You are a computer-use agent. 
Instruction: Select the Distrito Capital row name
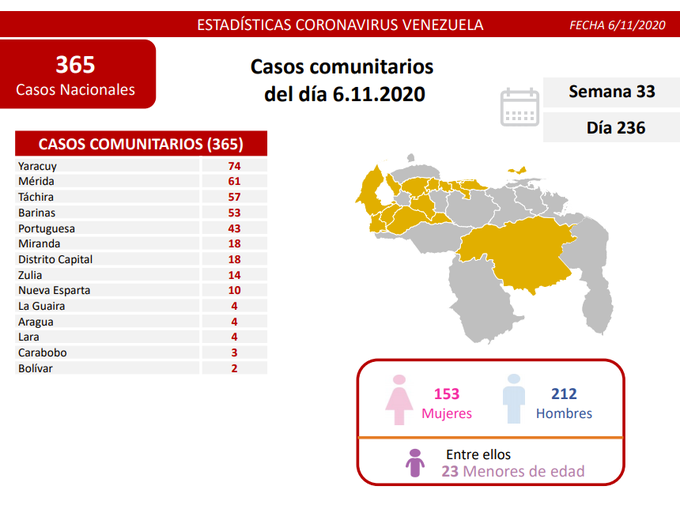(55, 259)
